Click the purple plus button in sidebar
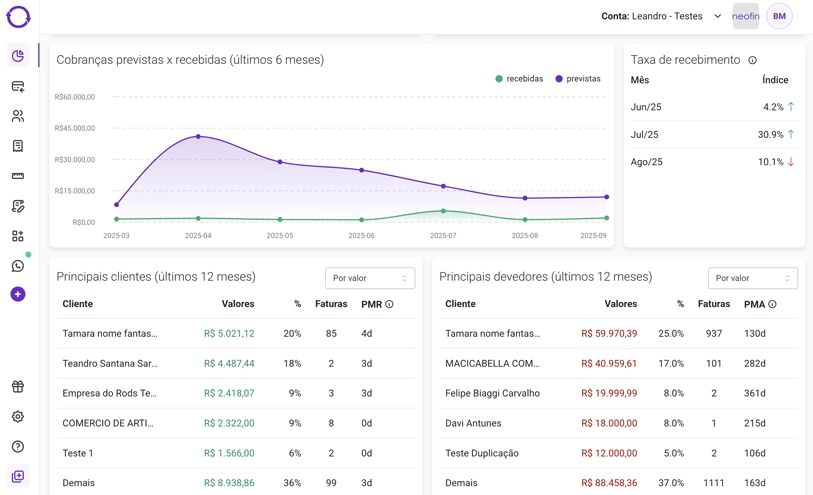Screen dimensions: 813x495 [x=18, y=294]
